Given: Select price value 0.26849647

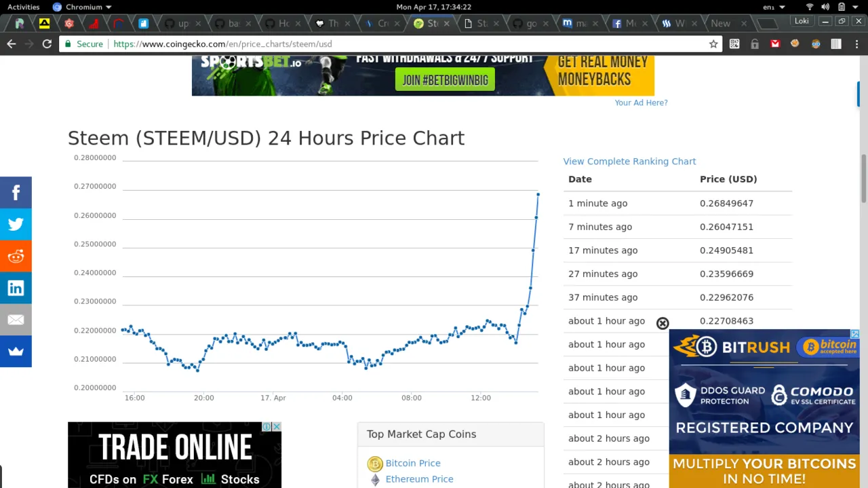Looking at the screenshot, I should (x=726, y=203).
